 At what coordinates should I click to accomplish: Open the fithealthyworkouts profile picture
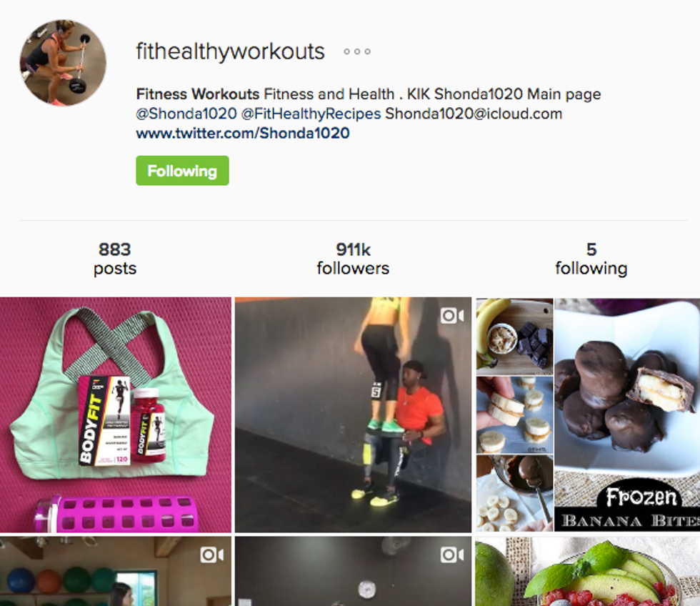(x=63, y=62)
